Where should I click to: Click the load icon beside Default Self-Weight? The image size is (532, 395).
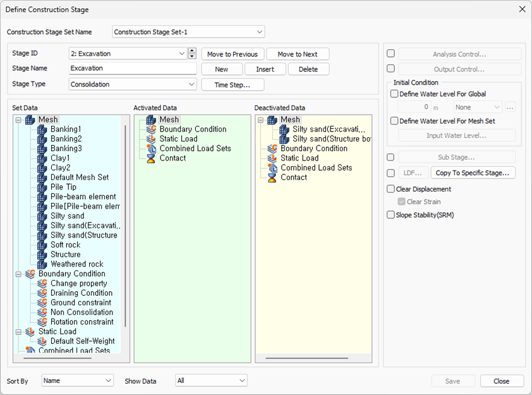click(x=42, y=341)
